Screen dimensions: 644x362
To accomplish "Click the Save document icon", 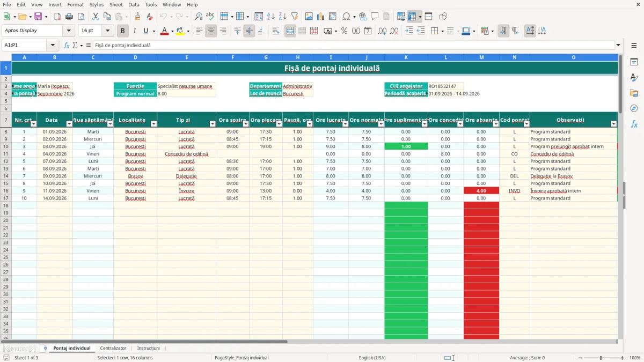I will pos(38,17).
